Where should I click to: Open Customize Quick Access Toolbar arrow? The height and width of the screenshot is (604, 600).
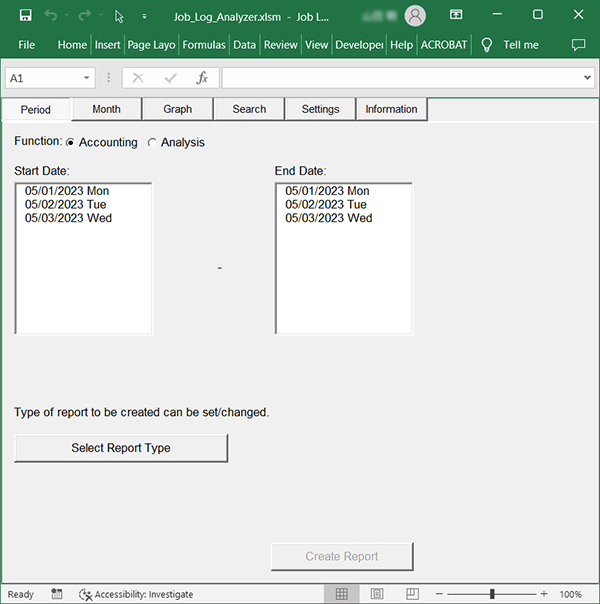[x=144, y=16]
